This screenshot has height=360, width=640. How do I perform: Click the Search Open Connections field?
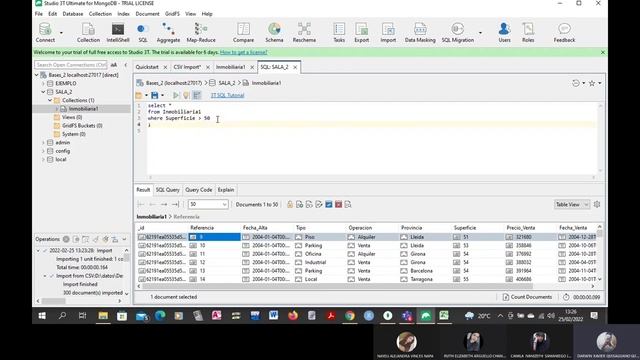coord(71,65)
